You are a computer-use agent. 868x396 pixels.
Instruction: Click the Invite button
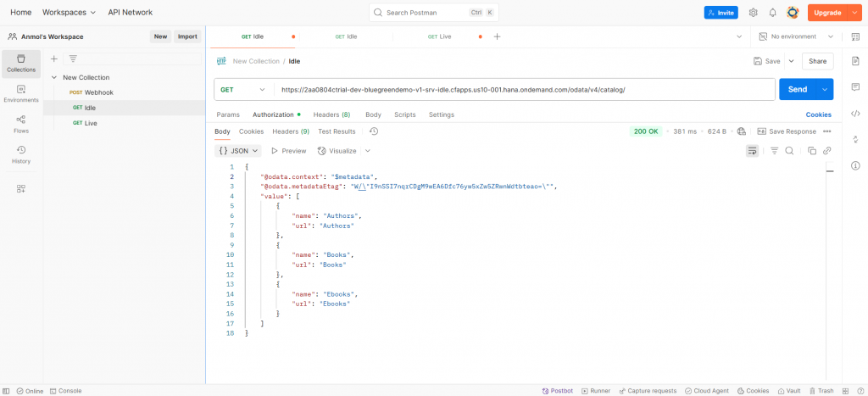pyautogui.click(x=721, y=12)
